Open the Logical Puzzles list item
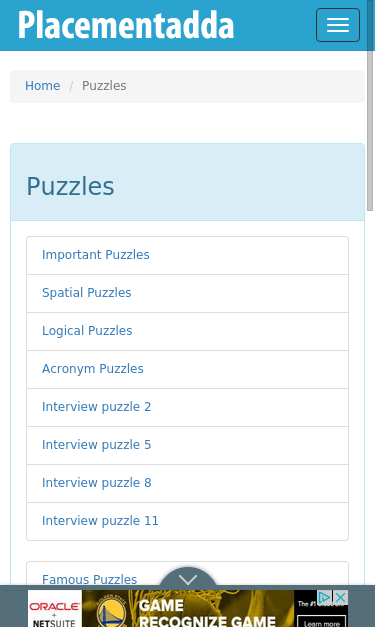Image resolution: width=375 pixels, height=627 pixels. point(188,331)
